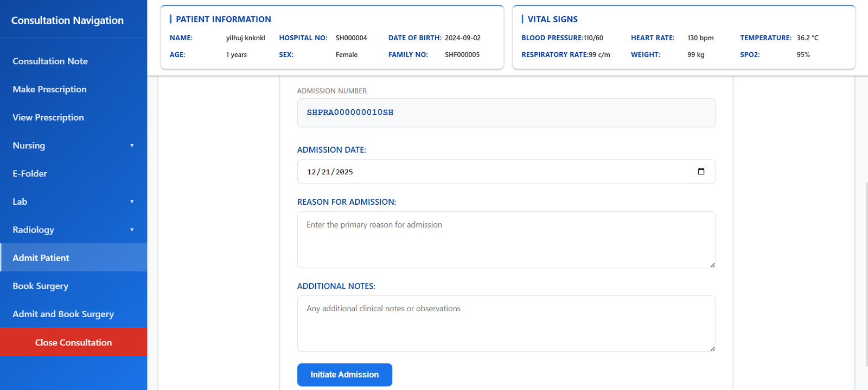The image size is (868, 390).
Task: Go to Make Prescription
Action: point(49,90)
